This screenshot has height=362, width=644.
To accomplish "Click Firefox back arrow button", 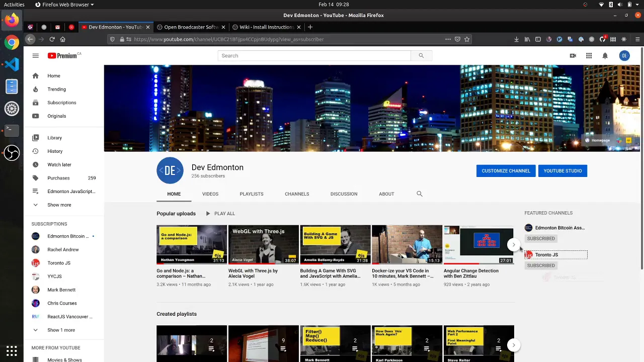I will pos(30,39).
